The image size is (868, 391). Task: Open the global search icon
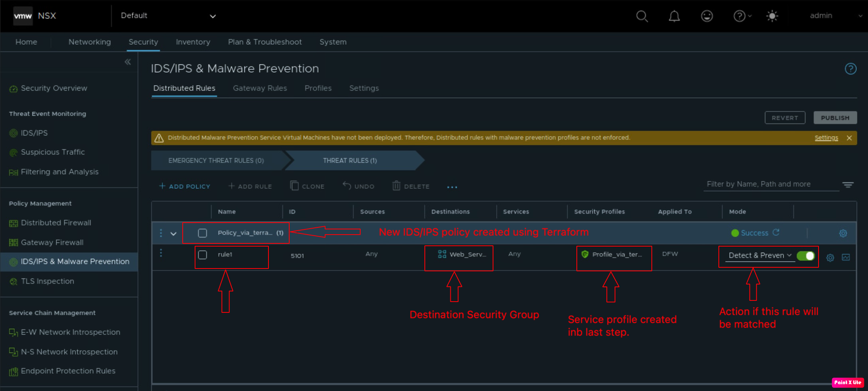pyautogui.click(x=642, y=16)
